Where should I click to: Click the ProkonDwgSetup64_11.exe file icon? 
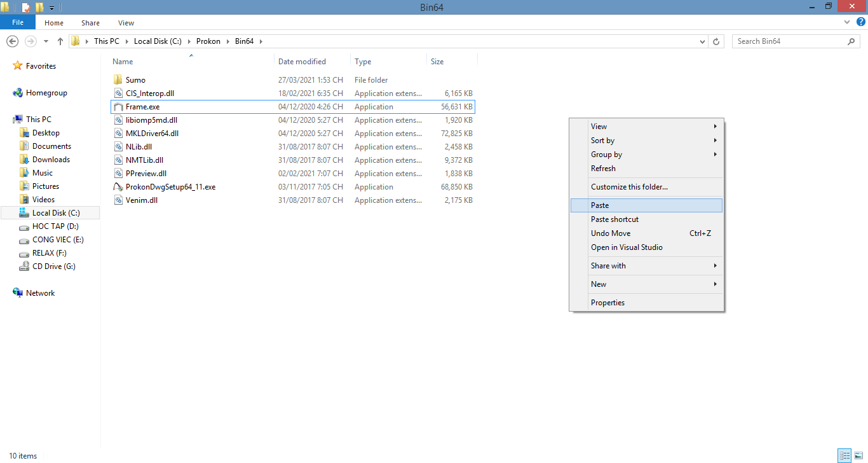118,187
